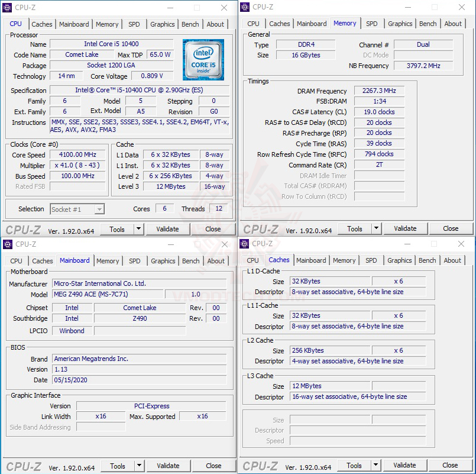The width and height of the screenshot is (476, 474).
Task: Select Bench tab in the Memory window
Action: (428, 24)
